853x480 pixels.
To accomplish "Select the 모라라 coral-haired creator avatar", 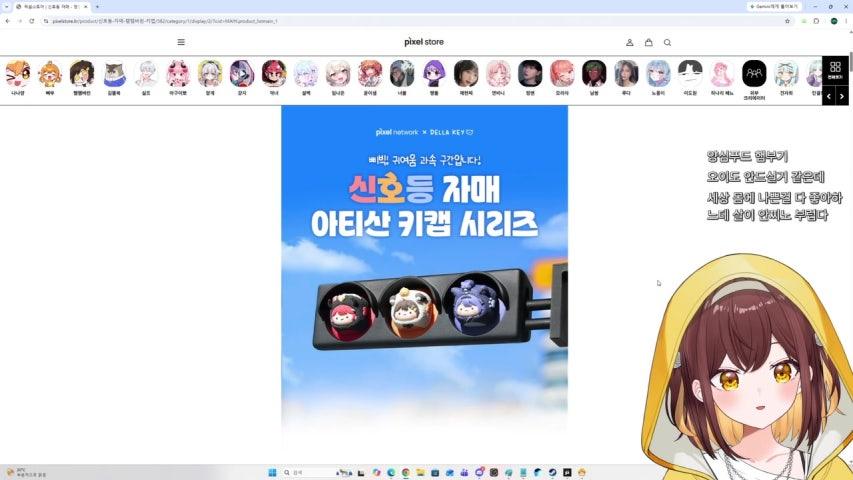I will click(562, 73).
